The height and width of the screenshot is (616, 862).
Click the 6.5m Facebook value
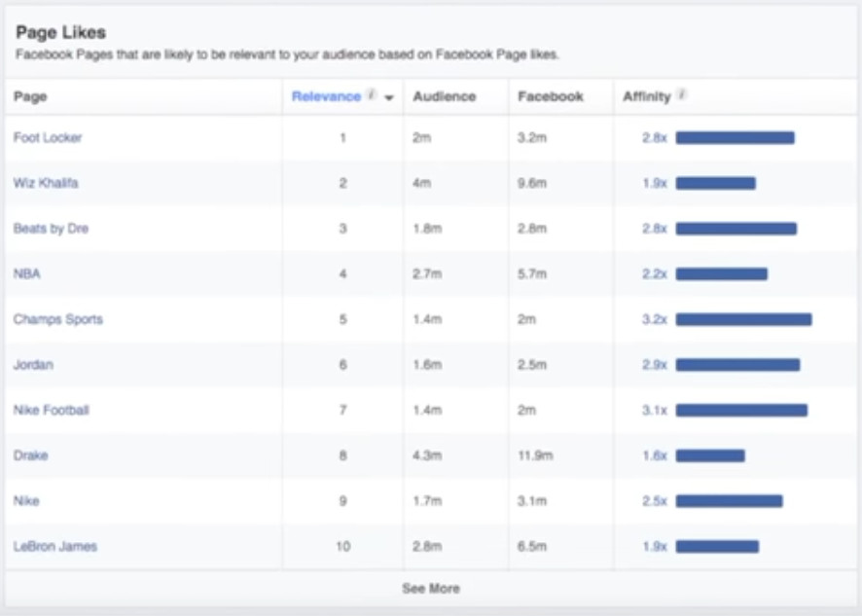(x=531, y=546)
